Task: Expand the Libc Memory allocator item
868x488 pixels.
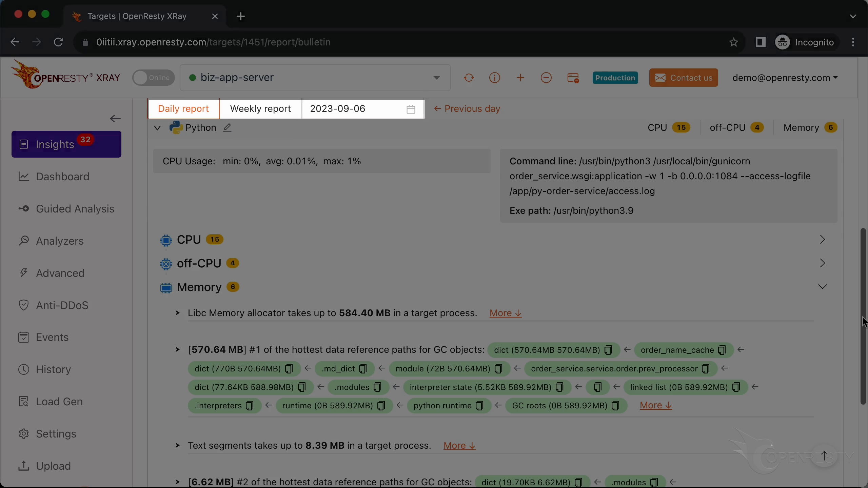Action: pyautogui.click(x=177, y=313)
